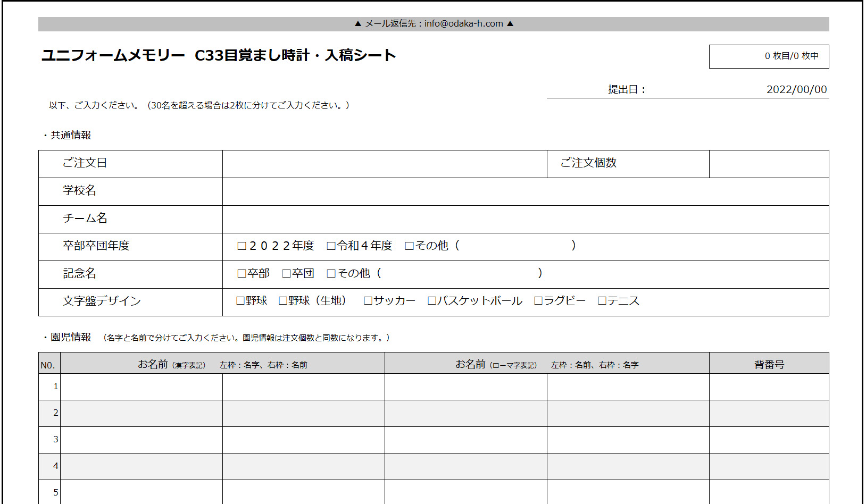Select the 0 枚目/0 枚中 page count box

click(x=769, y=56)
